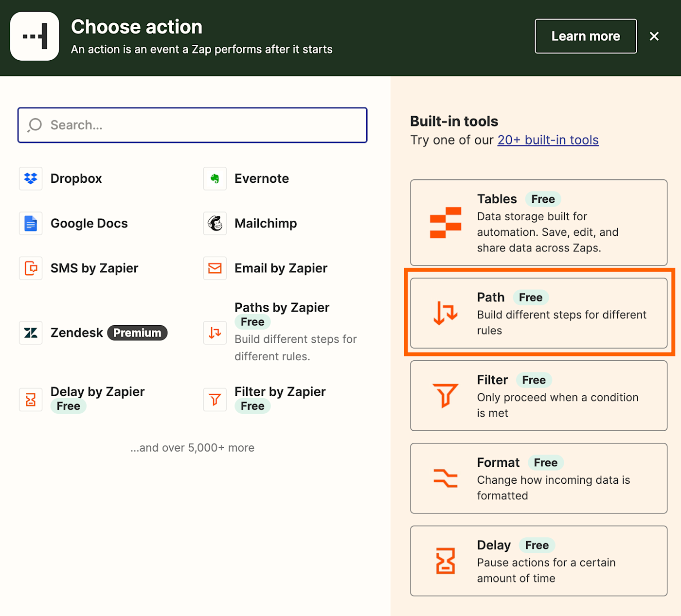
Task: Choose the highlighted Path built-in tool
Action: 538,313
